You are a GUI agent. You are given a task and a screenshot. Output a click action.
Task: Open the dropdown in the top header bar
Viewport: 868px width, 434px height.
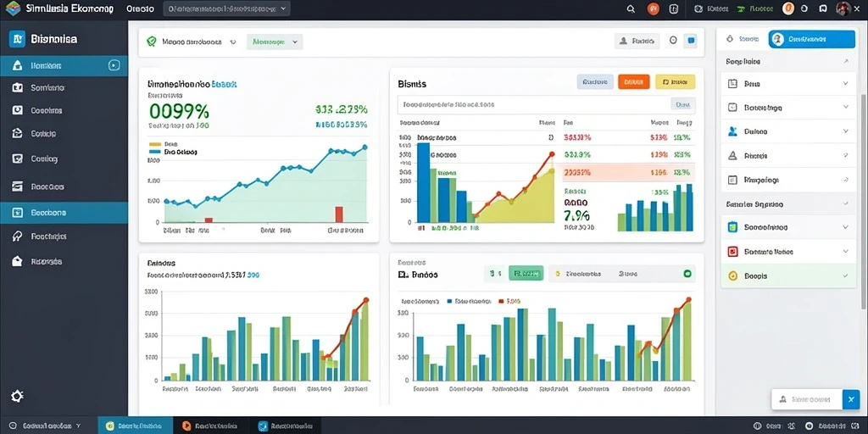tap(227, 8)
